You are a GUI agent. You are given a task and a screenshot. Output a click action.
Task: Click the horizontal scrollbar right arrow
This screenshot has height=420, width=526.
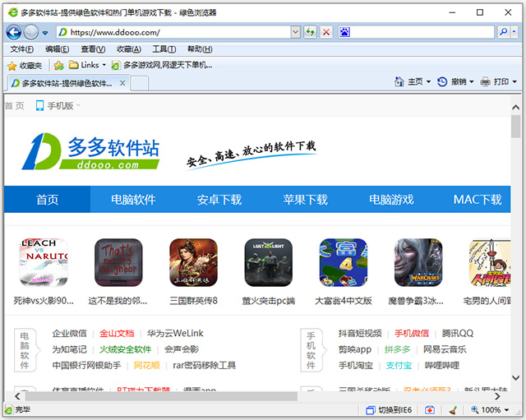click(497, 396)
